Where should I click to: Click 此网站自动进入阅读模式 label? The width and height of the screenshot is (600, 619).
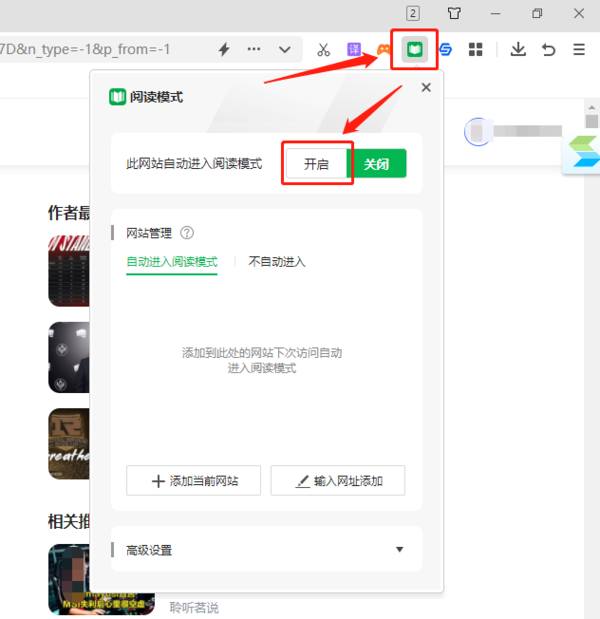194,163
